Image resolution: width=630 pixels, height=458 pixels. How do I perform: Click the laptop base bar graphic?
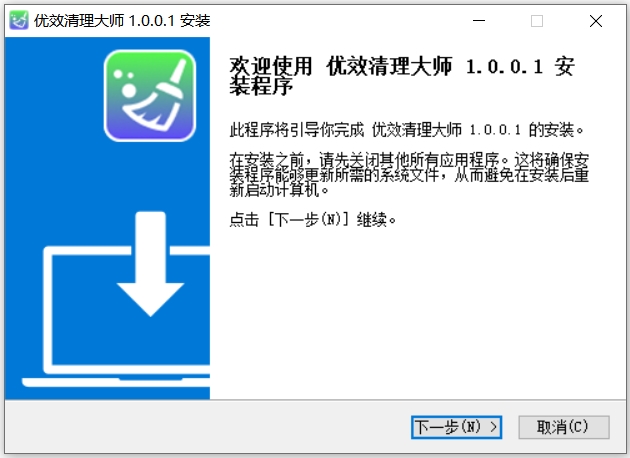click(x=116, y=382)
